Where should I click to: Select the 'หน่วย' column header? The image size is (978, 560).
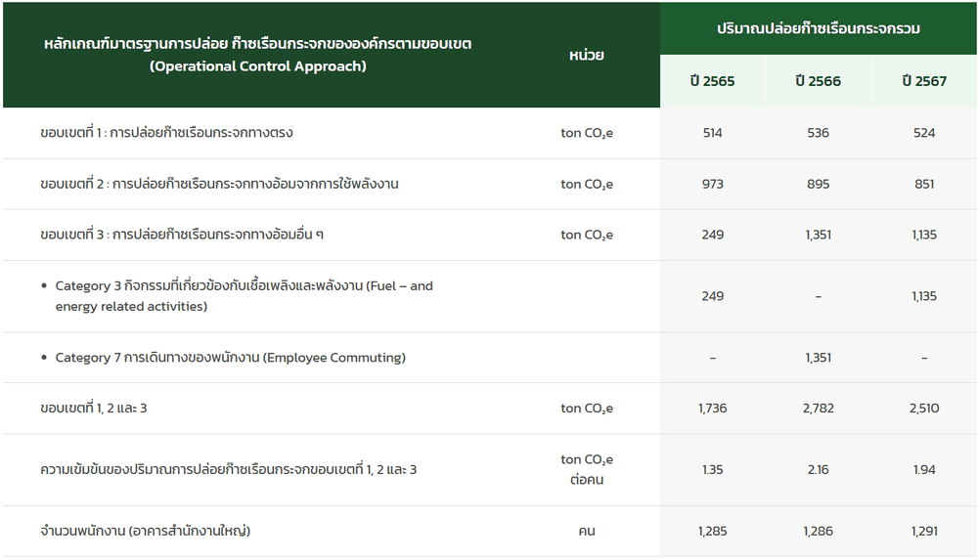pos(586,55)
